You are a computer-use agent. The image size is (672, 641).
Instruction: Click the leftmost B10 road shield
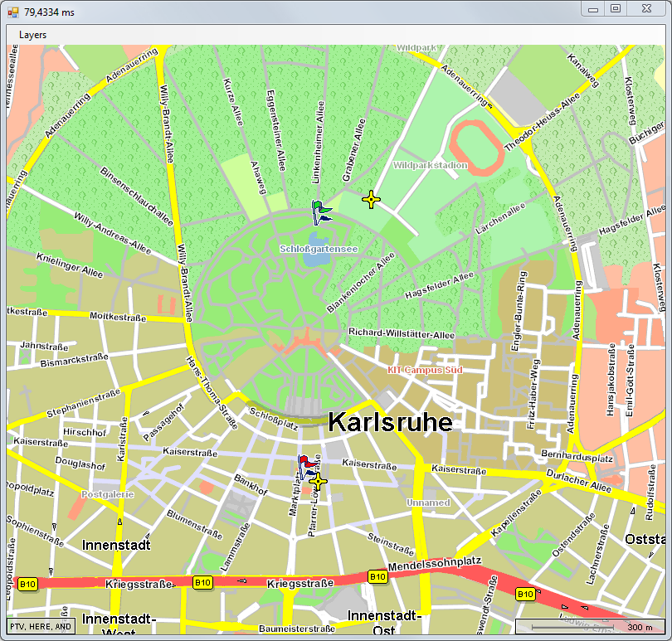(x=28, y=584)
